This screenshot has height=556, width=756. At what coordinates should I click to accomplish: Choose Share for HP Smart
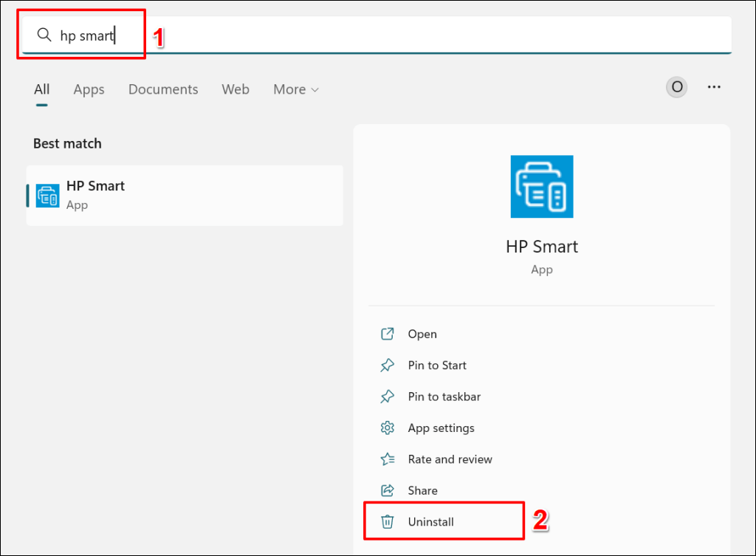pos(423,490)
